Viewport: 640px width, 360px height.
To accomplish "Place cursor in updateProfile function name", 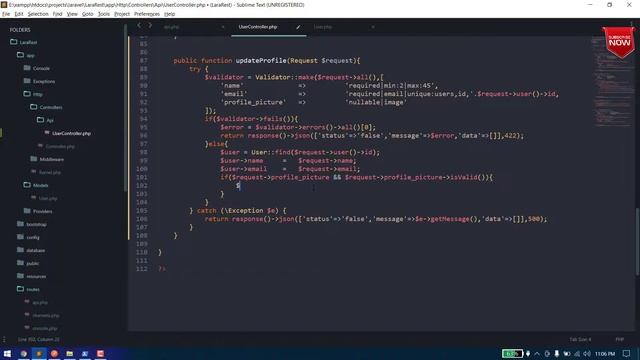I will 261,60.
